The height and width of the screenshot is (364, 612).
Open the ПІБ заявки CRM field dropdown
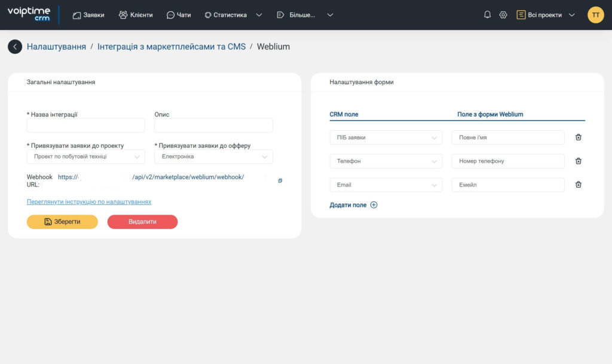click(x=386, y=137)
